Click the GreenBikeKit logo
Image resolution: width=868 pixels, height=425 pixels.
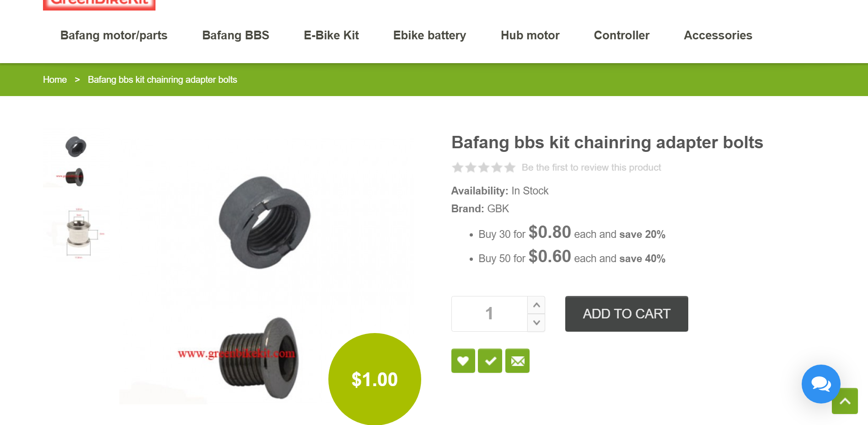(99, 4)
